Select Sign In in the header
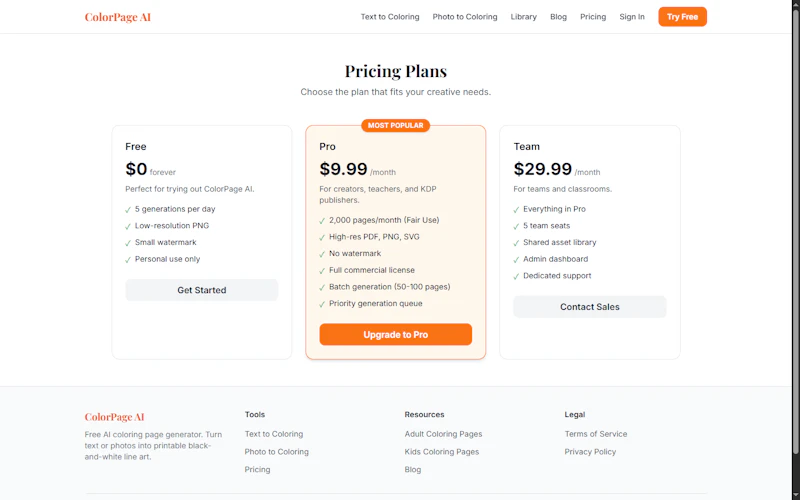 pos(632,17)
